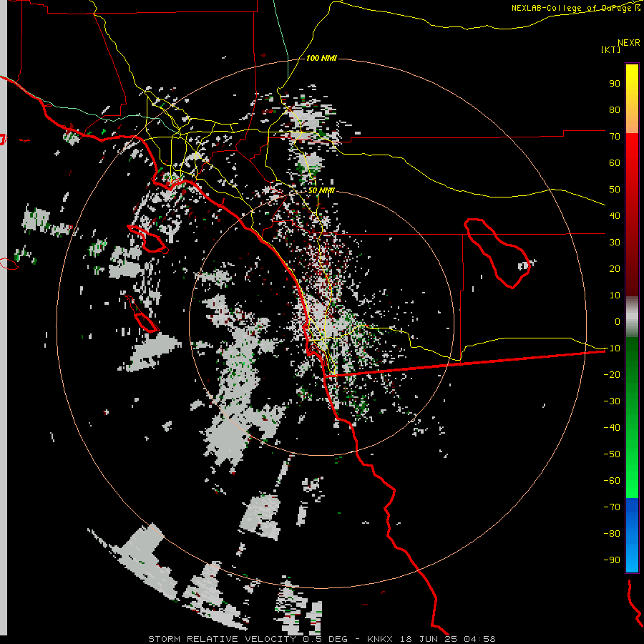This screenshot has height=644, width=644.
Task: Click the positive 40 scale value
Action: click(615, 215)
